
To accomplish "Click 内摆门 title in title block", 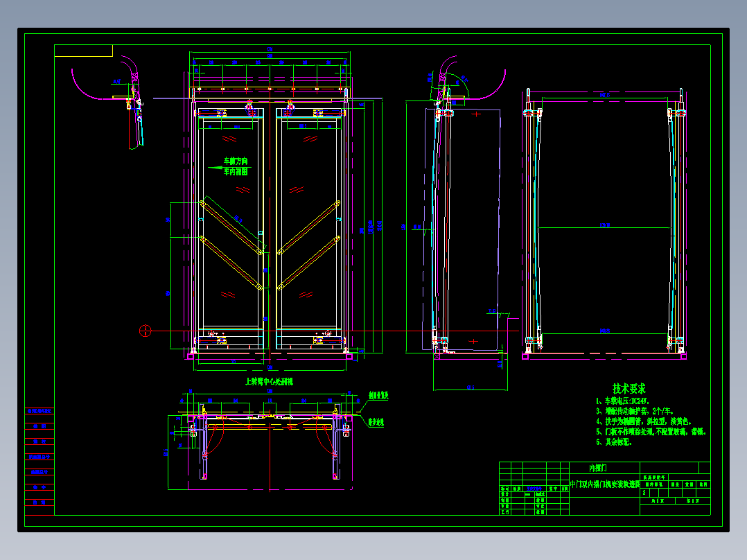I will point(598,468).
